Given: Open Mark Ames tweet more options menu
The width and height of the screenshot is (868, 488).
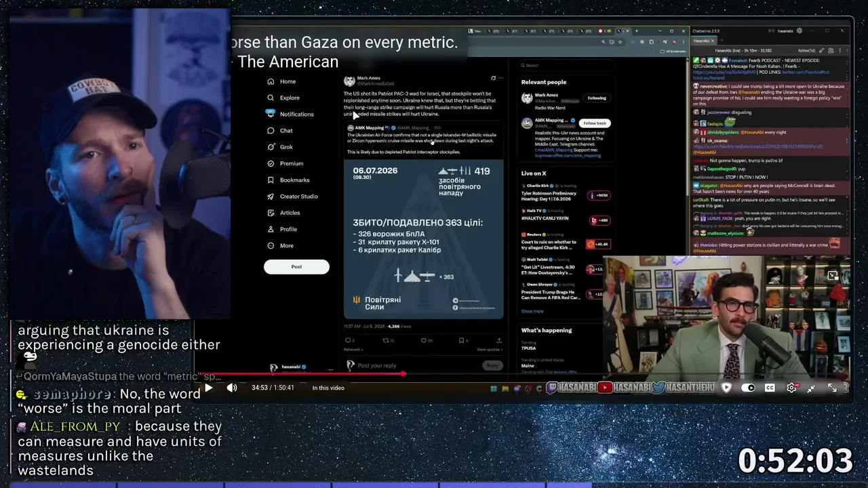Looking at the screenshot, I should [x=500, y=79].
